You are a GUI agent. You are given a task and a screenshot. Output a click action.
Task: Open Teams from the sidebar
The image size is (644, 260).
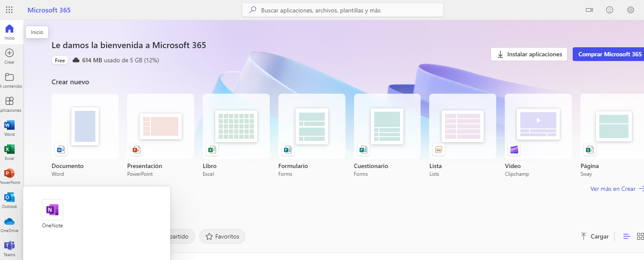click(9, 249)
